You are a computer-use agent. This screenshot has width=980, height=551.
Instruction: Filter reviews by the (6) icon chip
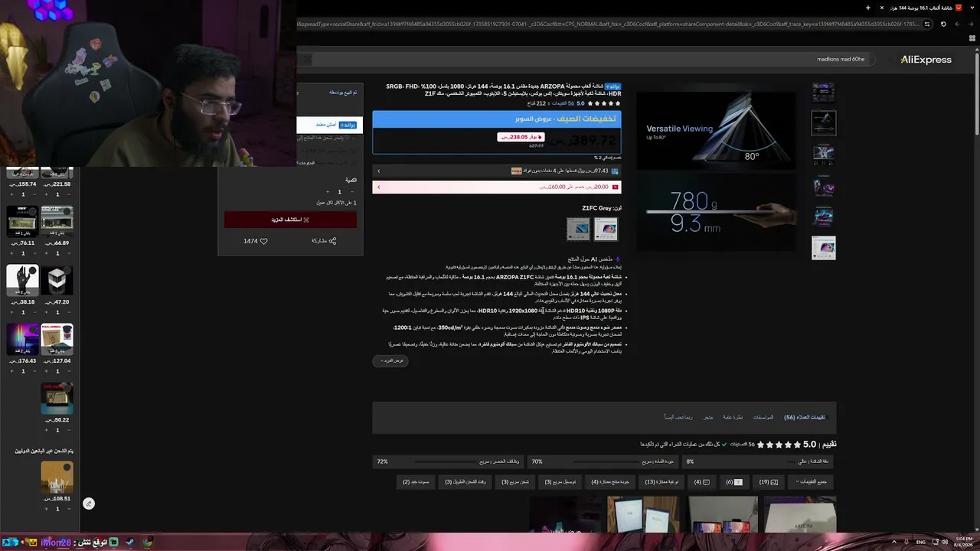tap(734, 482)
